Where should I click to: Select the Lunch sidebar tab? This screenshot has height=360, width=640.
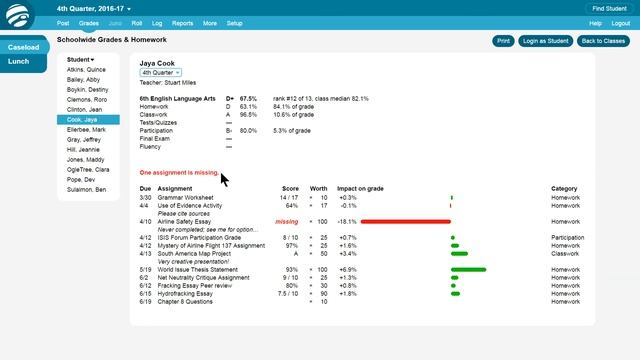(19, 61)
